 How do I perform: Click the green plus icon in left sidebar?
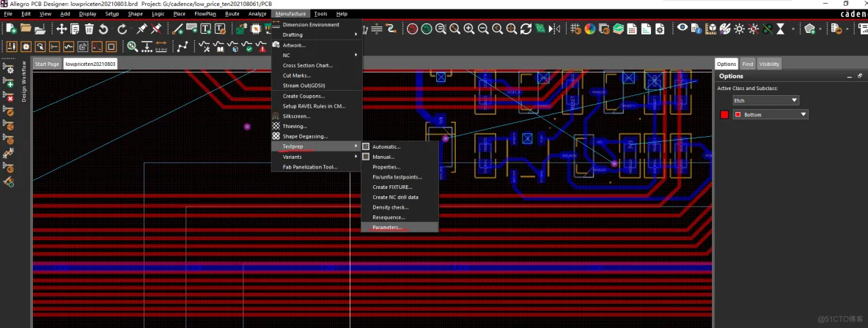point(10,83)
